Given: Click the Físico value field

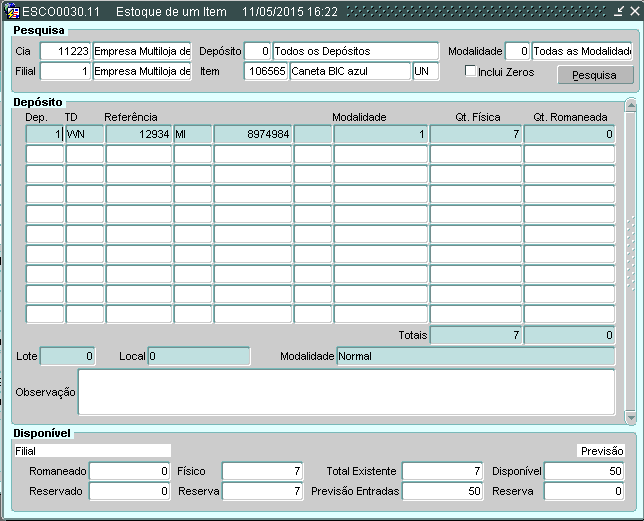Looking at the screenshot, I should [262, 471].
